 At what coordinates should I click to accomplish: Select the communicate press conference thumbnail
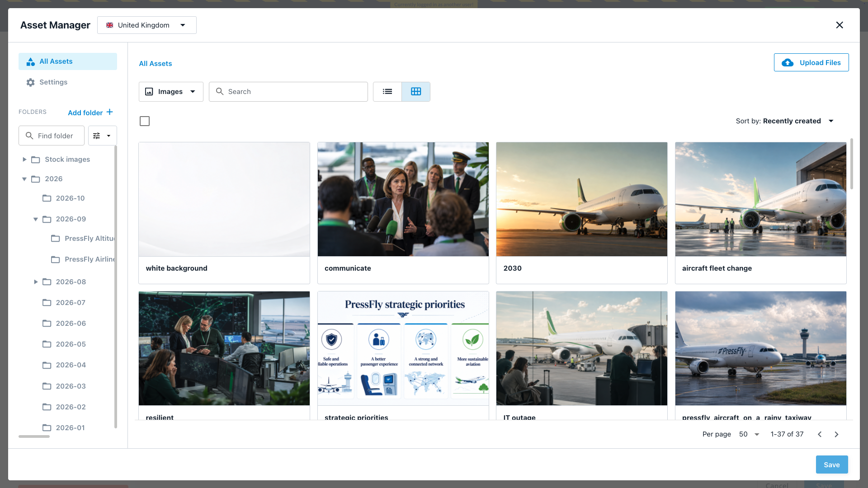403,199
